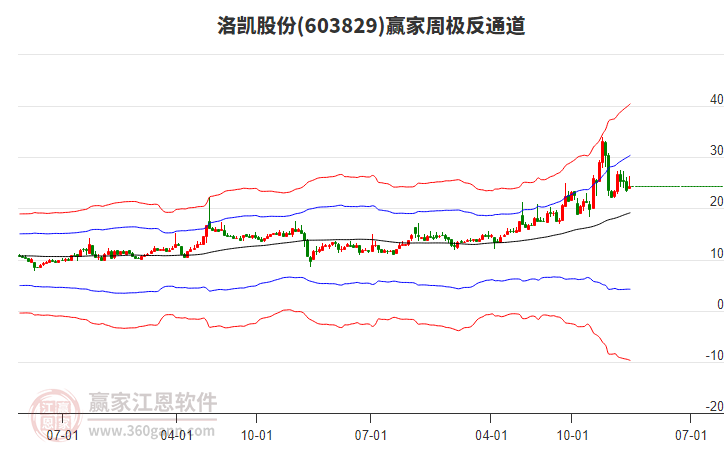Click the y-axis value -20
Image resolution: width=726 pixels, height=450 pixels.
(x=714, y=406)
